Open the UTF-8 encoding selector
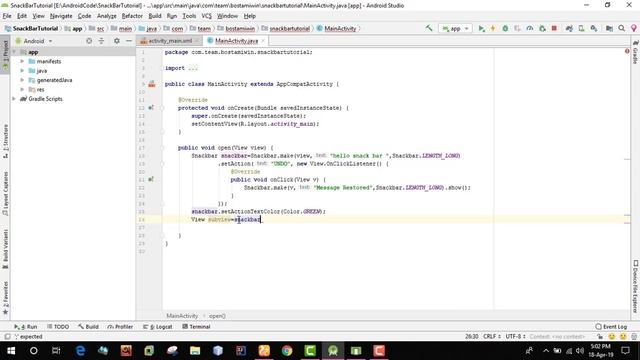Screen dimensions: 640x360 click(516, 336)
